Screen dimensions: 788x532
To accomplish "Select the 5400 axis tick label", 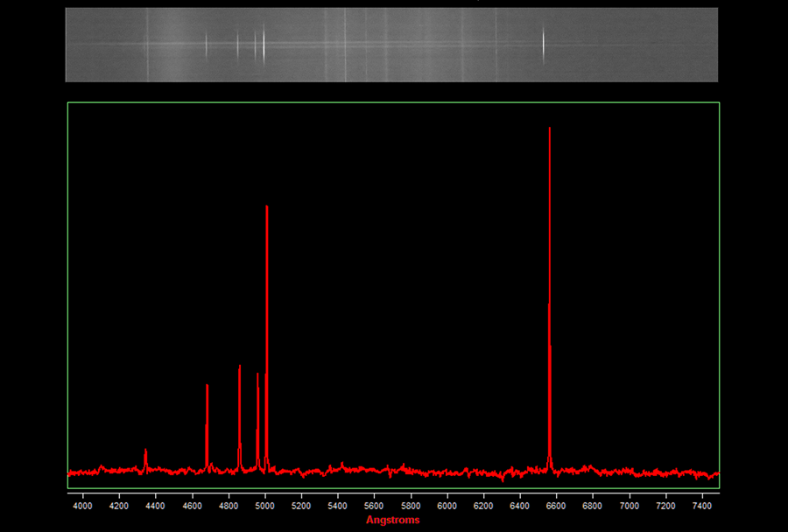I will 337,506.
